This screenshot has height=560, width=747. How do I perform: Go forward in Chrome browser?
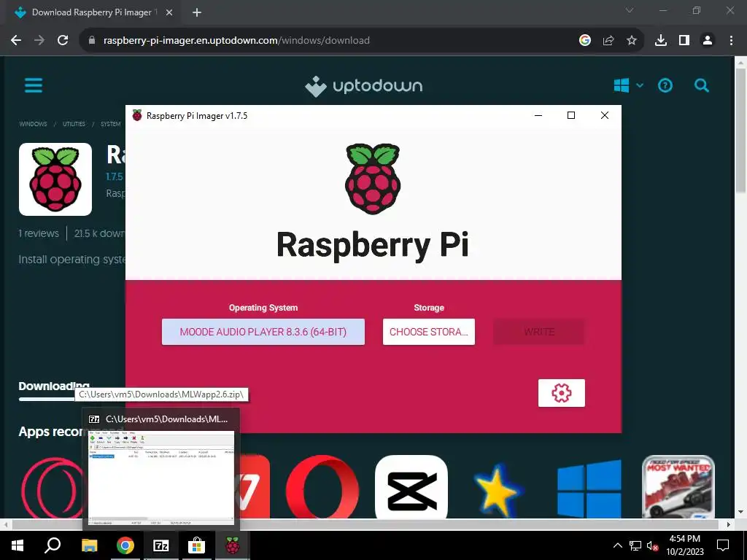point(39,41)
